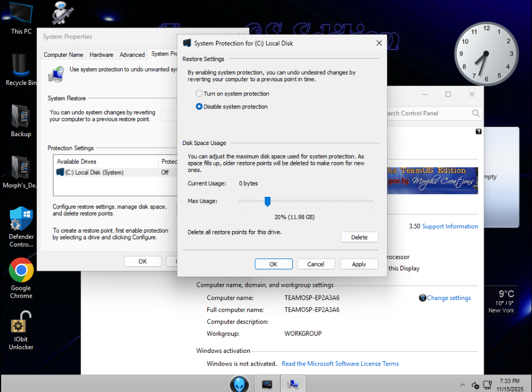This screenshot has width=532, height=392.
Task: Click Apply in System Protection dialog
Action: [x=359, y=264]
